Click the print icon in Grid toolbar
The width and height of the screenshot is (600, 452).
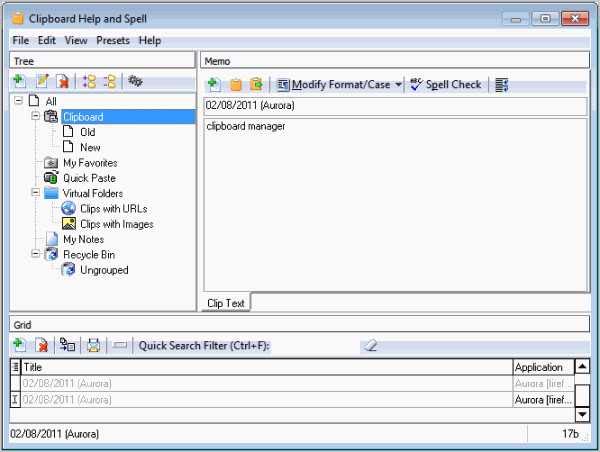click(x=93, y=346)
